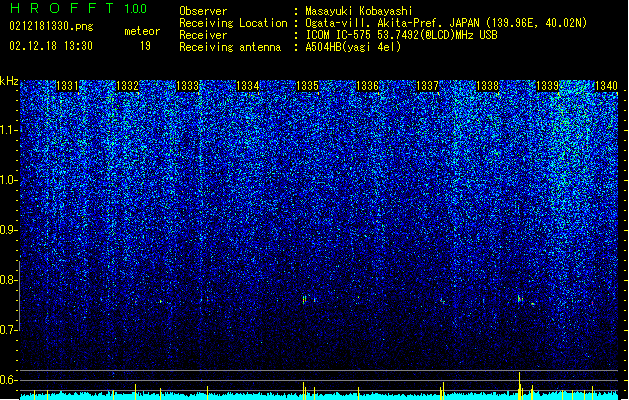
Task: Click time marker 1335
Action: pyautogui.click(x=307, y=86)
